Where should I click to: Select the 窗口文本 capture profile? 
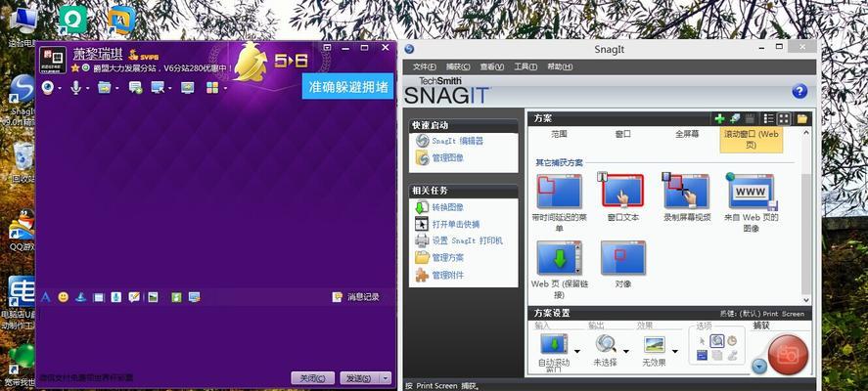[622, 198]
